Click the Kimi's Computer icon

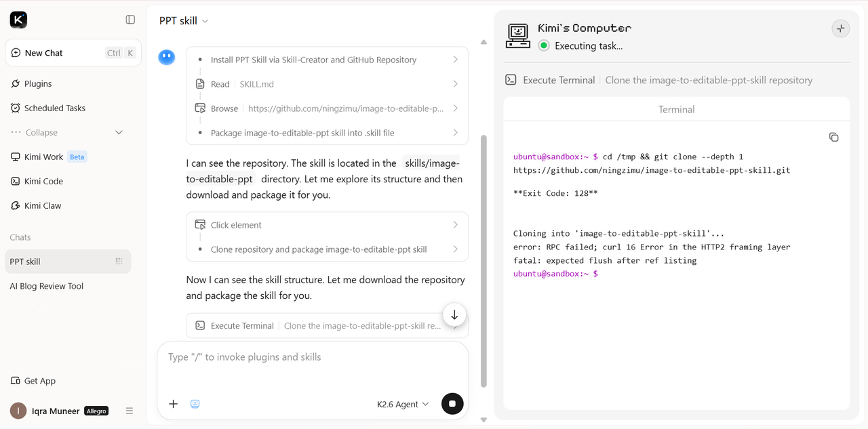tap(517, 36)
